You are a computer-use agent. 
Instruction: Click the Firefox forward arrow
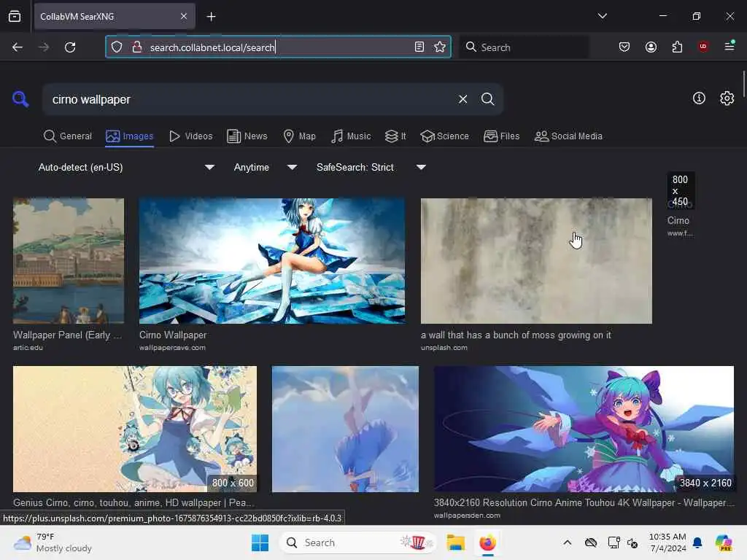pyautogui.click(x=43, y=47)
